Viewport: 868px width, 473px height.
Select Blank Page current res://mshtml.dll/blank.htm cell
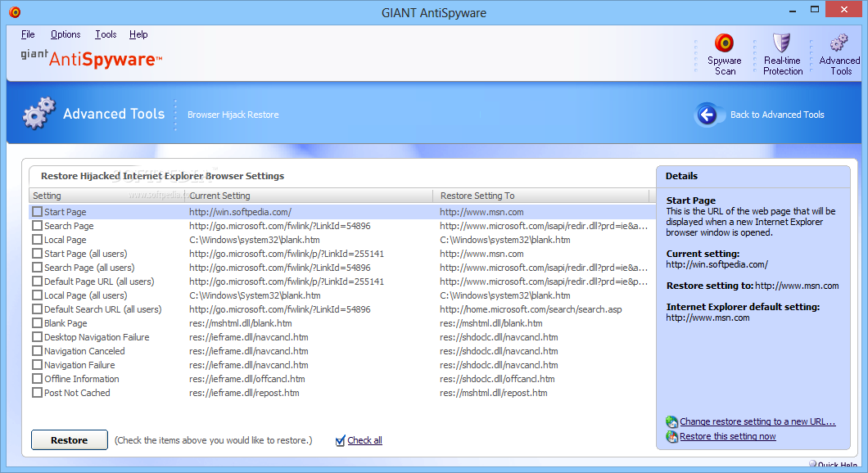point(241,323)
